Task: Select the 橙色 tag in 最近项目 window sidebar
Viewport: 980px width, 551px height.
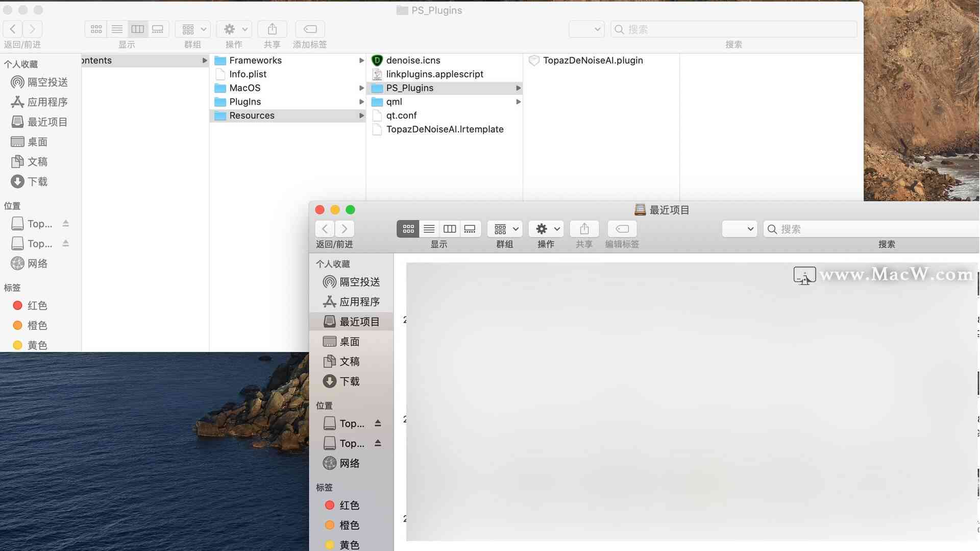Action: coord(351,525)
